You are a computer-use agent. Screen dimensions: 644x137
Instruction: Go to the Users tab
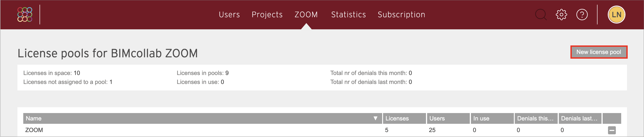[229, 15]
